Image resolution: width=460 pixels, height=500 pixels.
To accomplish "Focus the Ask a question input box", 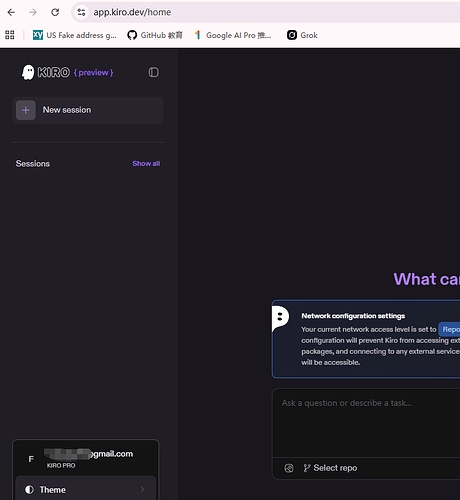I will [366, 423].
